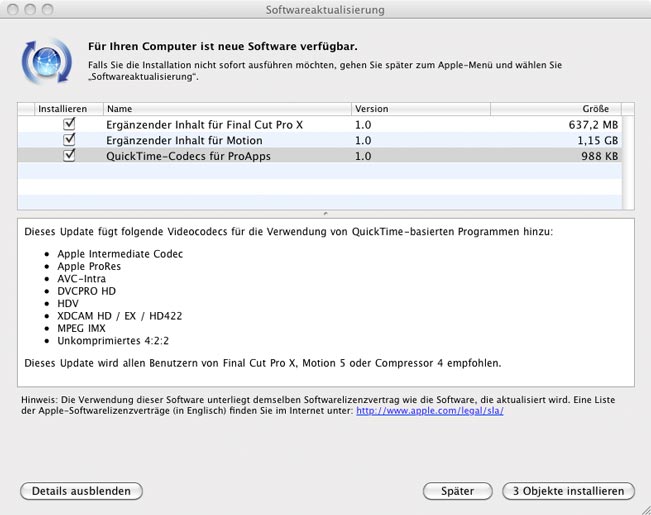Click Details ausblenden to hide details

pyautogui.click(x=81, y=491)
